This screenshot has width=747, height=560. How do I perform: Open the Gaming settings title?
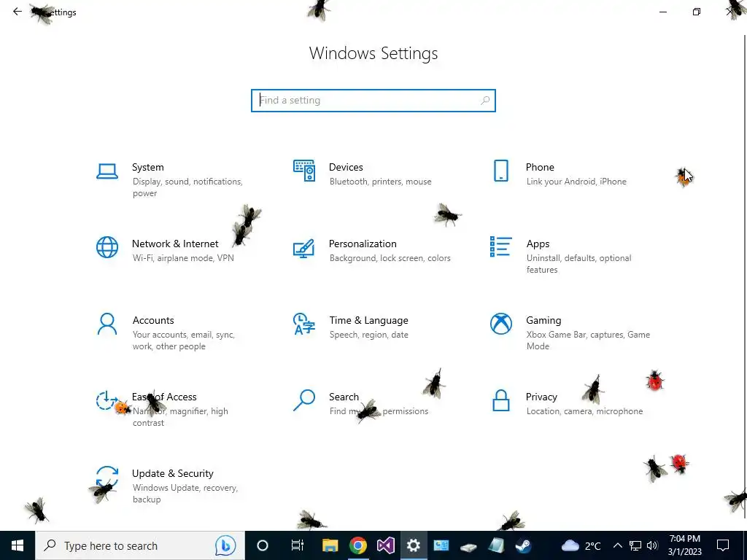click(543, 321)
